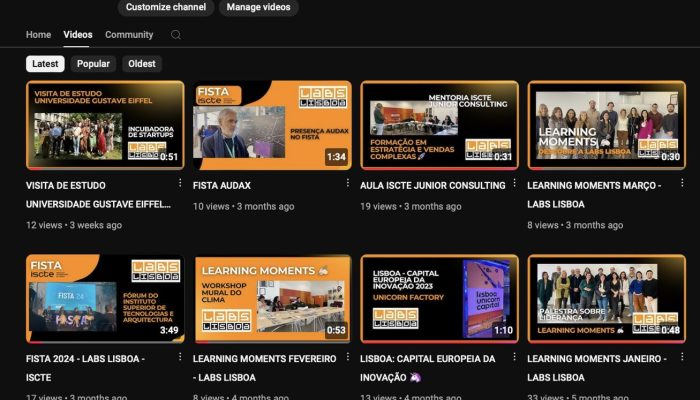The height and width of the screenshot is (400, 700).
Task: Open the Lisboa Unicorn Factory video thumbnail
Action: click(439, 298)
